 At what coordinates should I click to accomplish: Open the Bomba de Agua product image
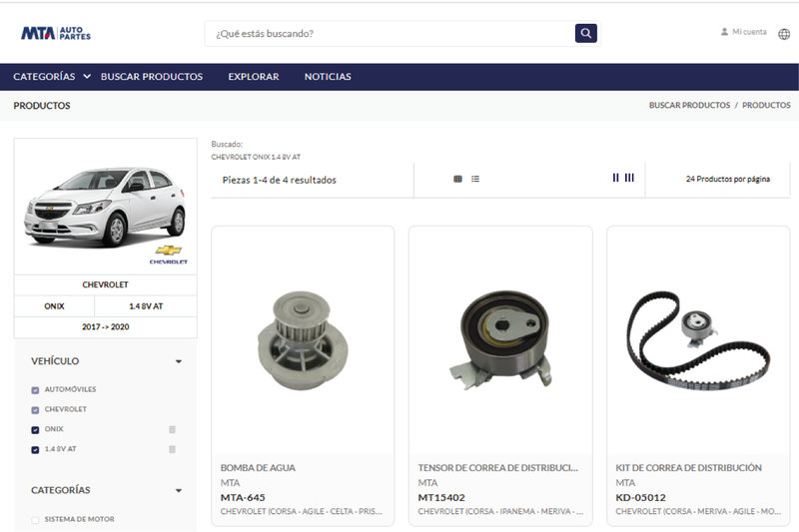click(303, 339)
